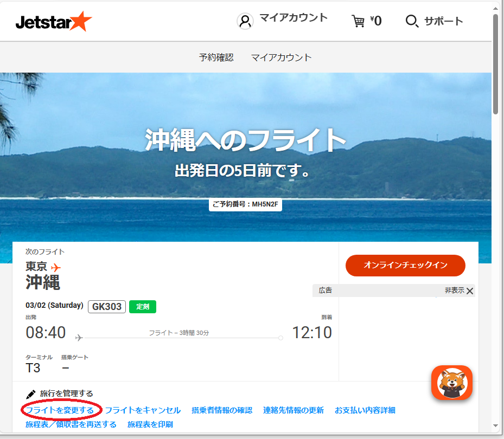Click 旅程表を印刷 link
The height and width of the screenshot is (439, 504).
click(150, 424)
